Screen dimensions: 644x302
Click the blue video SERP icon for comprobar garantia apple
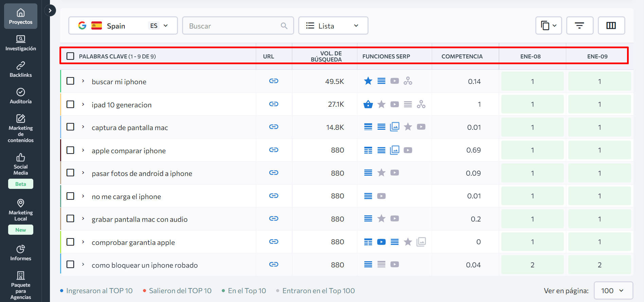381,242
